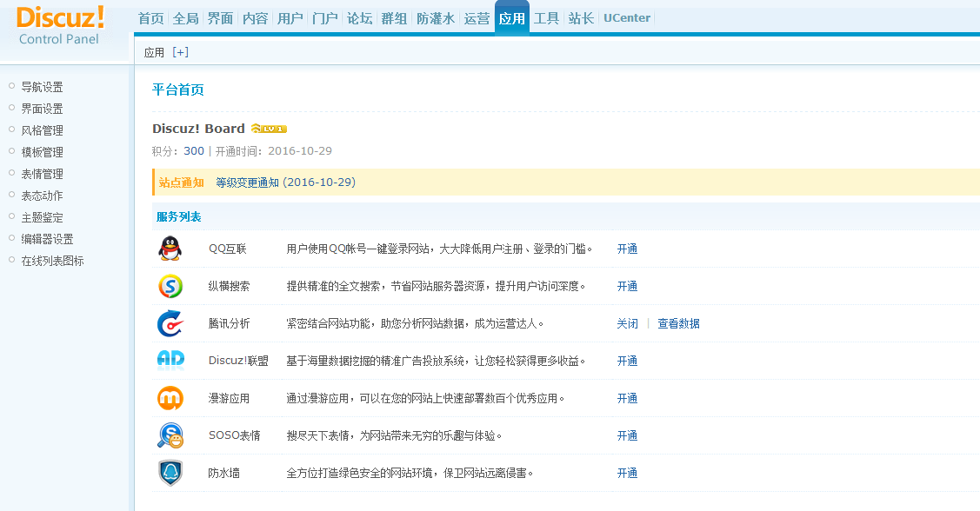The height and width of the screenshot is (511, 980).
Task: Open 编辑器设置 in sidebar
Action: (x=47, y=239)
